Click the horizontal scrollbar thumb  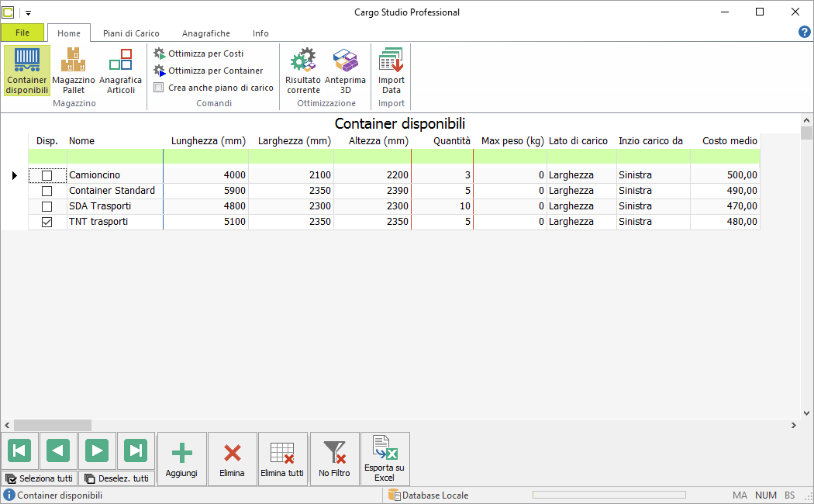(53, 425)
